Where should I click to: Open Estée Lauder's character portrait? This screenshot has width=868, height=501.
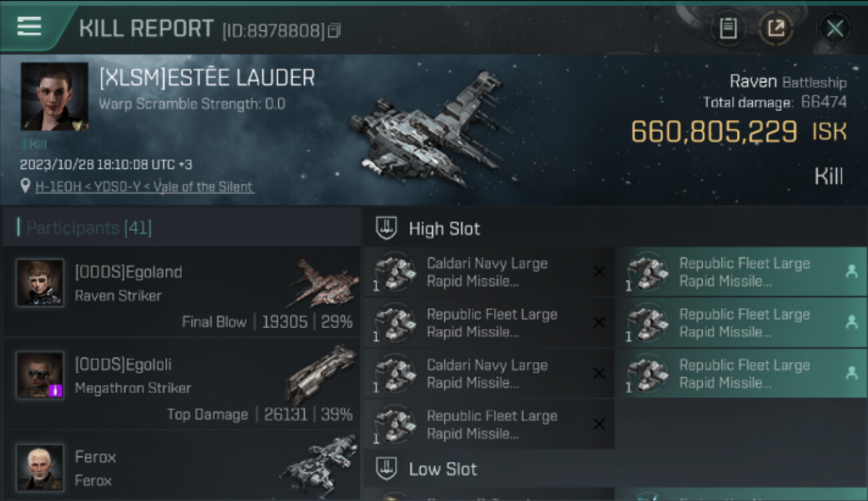(54, 96)
